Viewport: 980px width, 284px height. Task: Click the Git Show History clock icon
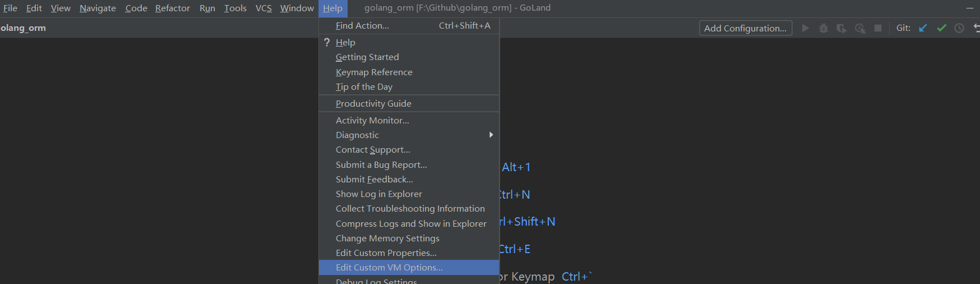click(959, 28)
